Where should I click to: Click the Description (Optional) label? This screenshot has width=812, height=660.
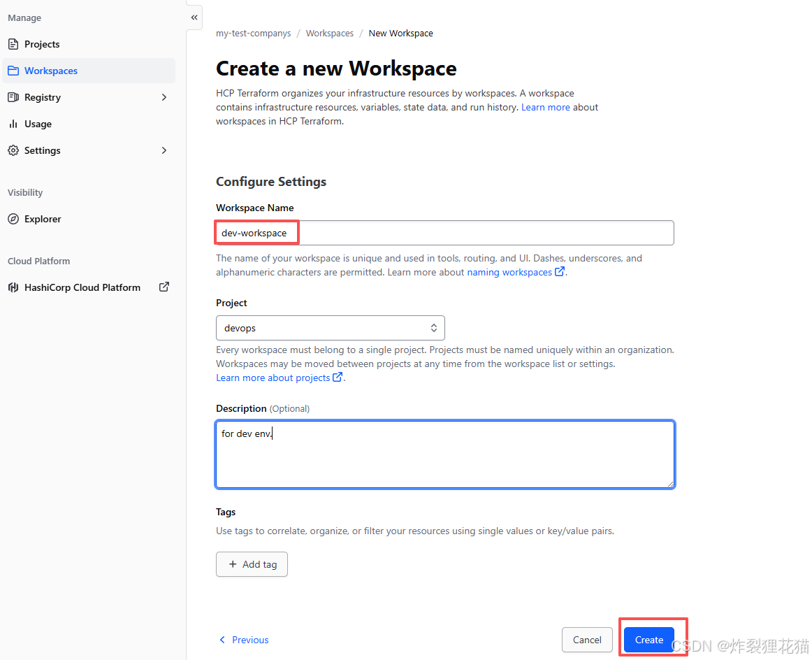(x=263, y=408)
